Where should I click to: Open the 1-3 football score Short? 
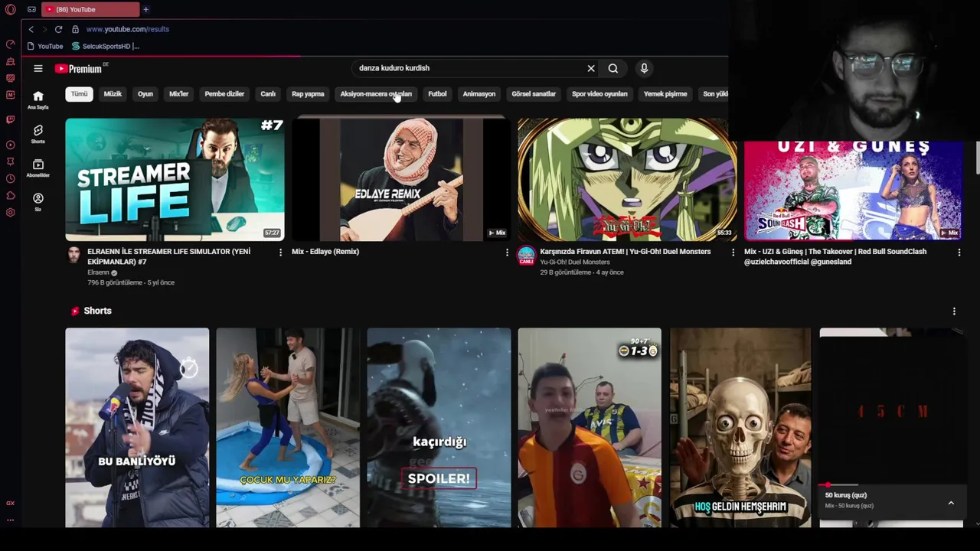[x=590, y=427]
